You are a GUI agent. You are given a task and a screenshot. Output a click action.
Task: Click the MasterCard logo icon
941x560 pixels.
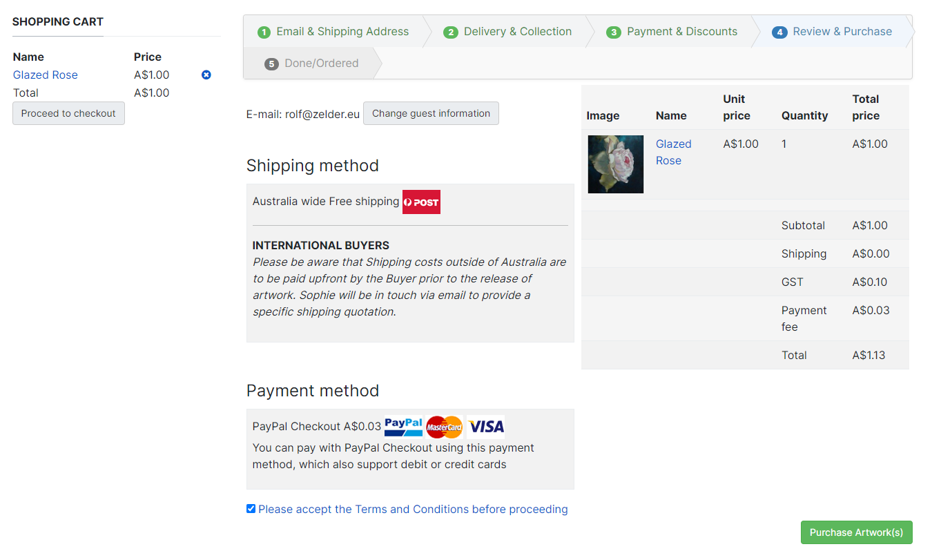coord(444,427)
